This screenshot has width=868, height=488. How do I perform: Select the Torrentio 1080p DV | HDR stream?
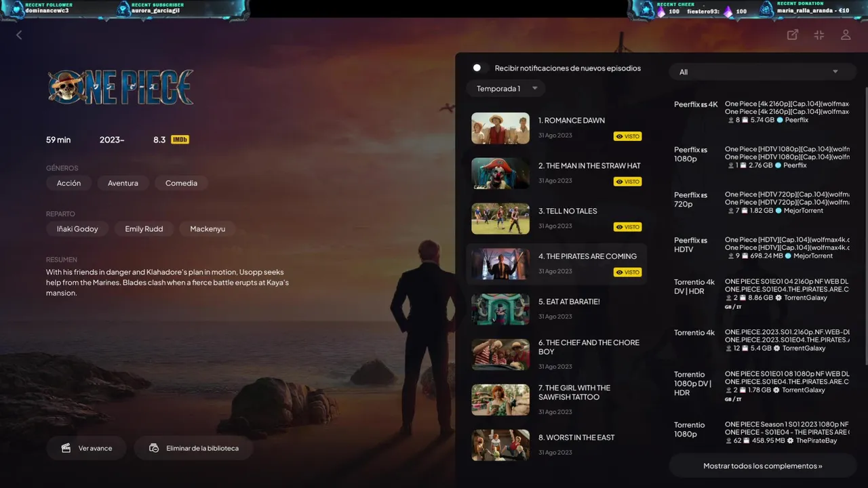[761, 385]
